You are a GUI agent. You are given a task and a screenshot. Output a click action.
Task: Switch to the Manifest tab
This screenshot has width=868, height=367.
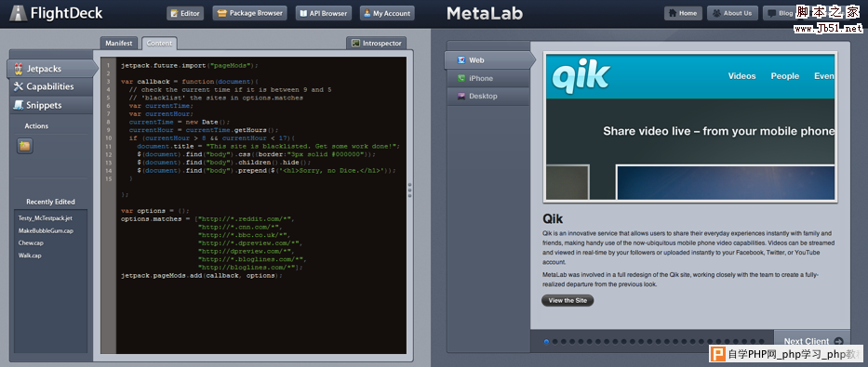pyautogui.click(x=119, y=43)
